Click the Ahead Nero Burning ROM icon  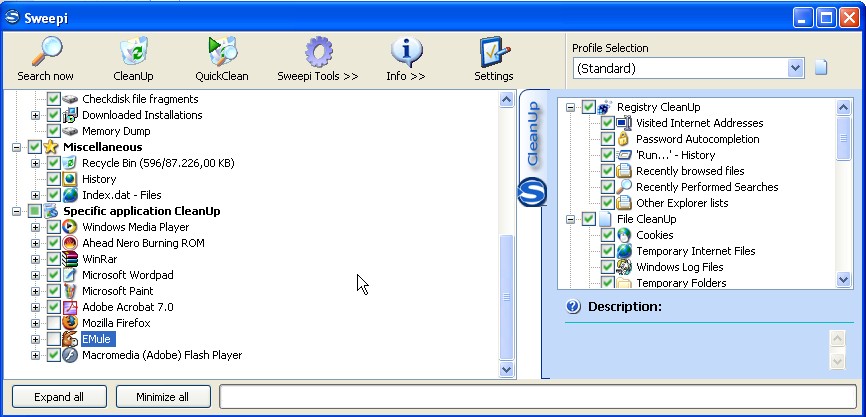(70, 243)
